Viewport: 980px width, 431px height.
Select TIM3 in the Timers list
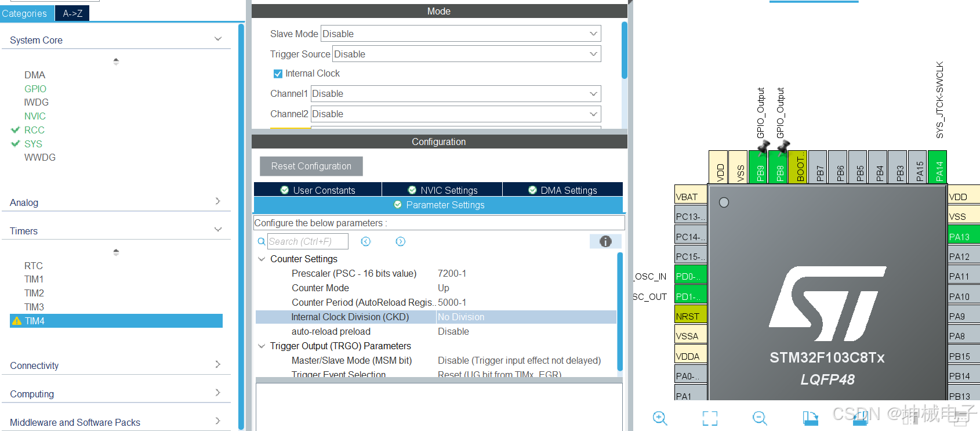[x=34, y=307]
